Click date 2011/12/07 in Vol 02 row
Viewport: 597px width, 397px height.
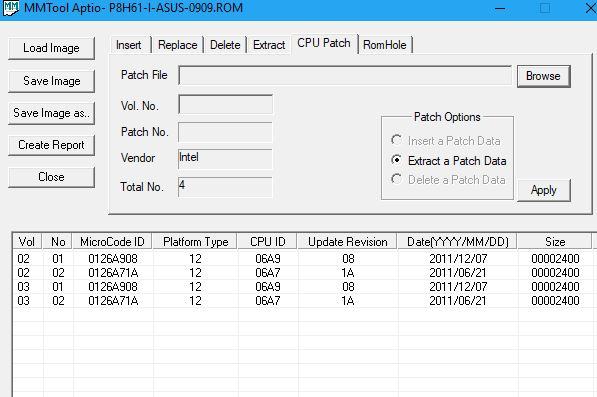pos(458,259)
